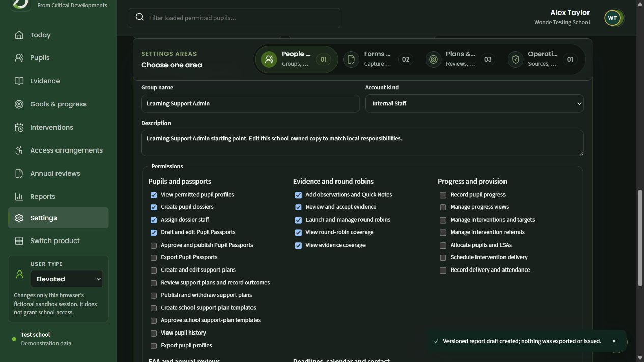Open the Account kind dropdown

click(474, 104)
